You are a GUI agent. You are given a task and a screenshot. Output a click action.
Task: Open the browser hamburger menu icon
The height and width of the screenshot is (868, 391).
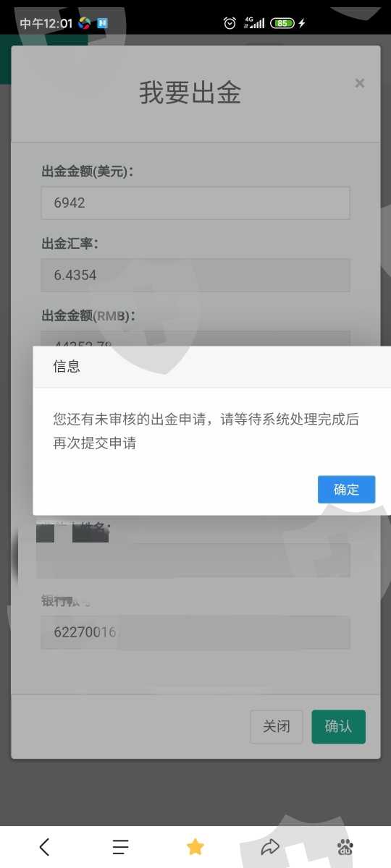click(x=120, y=847)
